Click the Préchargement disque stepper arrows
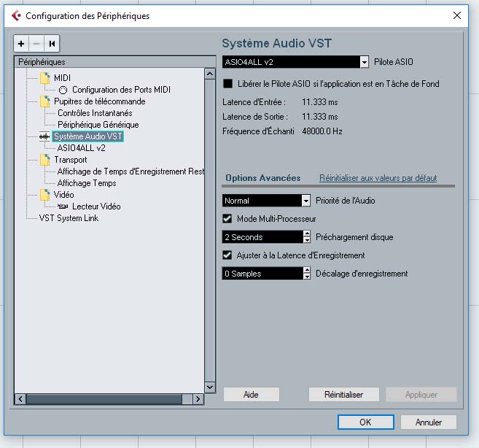 [x=306, y=237]
